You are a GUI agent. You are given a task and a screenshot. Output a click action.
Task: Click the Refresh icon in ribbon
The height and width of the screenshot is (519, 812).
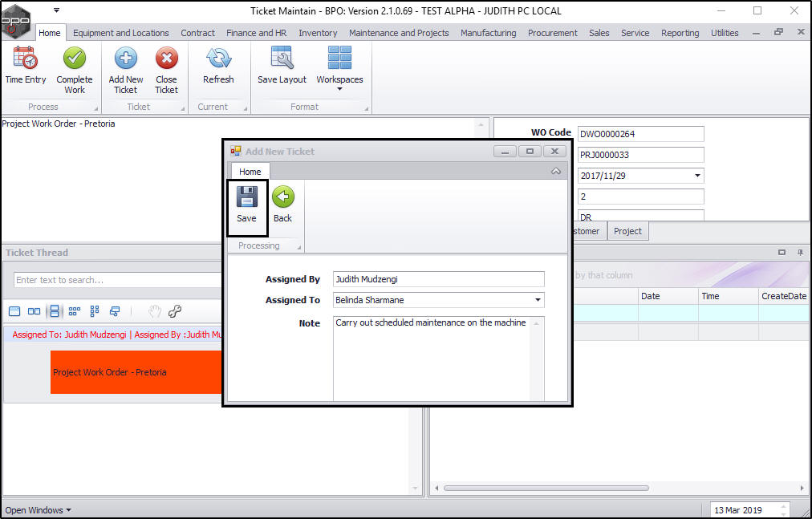click(218, 58)
